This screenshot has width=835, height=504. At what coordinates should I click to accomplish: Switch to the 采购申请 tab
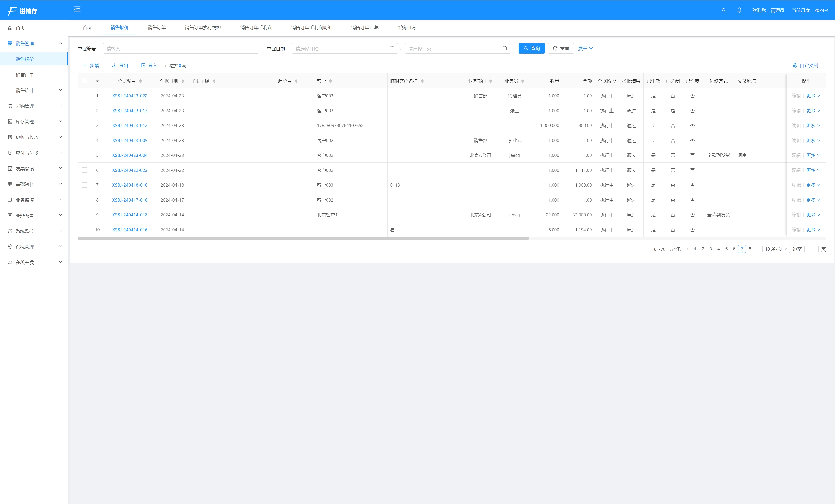(406, 27)
